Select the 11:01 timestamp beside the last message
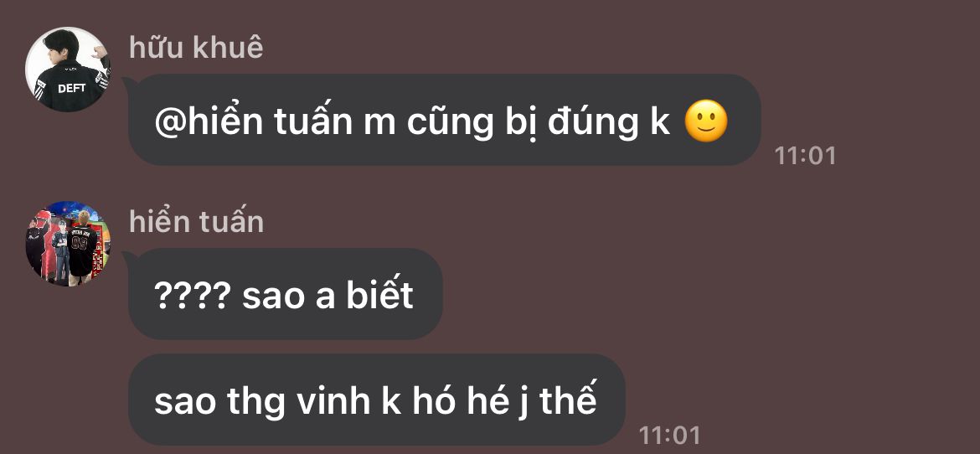 [669, 435]
